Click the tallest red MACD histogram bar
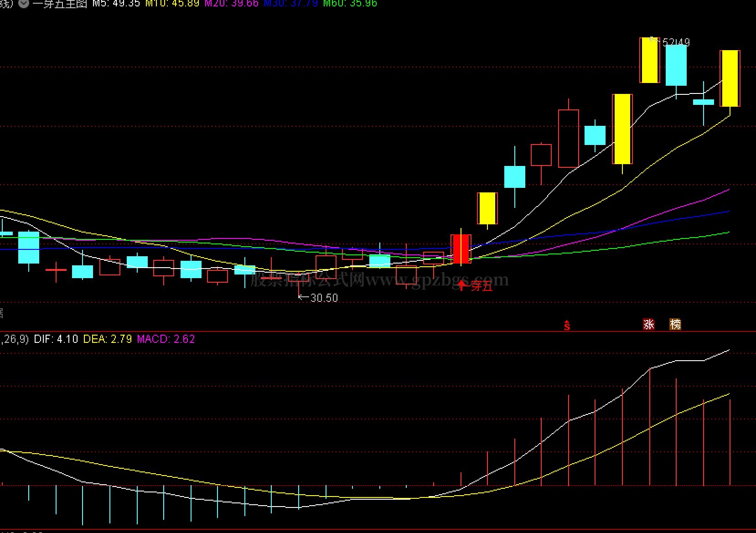Viewport: 756px width, 533px height. 649,427
